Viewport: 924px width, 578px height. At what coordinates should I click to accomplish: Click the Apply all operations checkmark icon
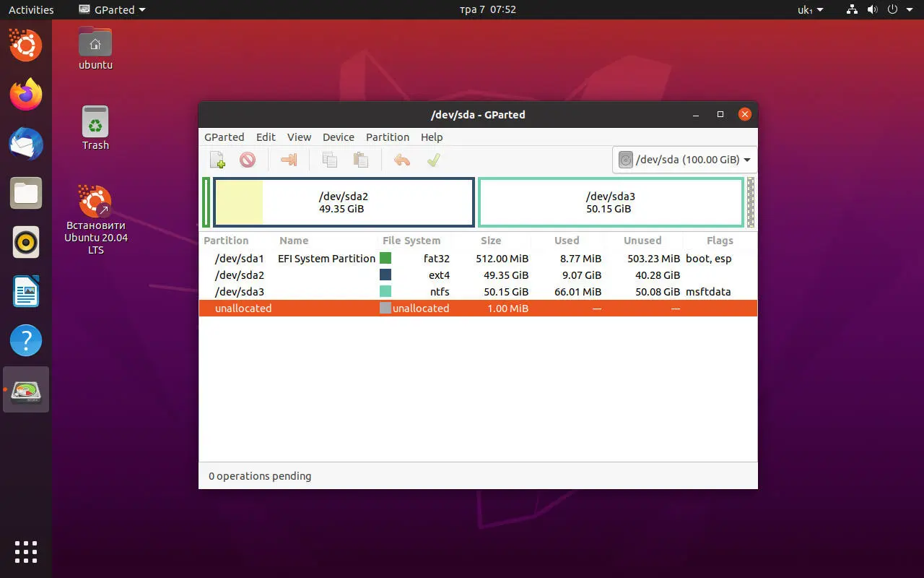pos(433,160)
